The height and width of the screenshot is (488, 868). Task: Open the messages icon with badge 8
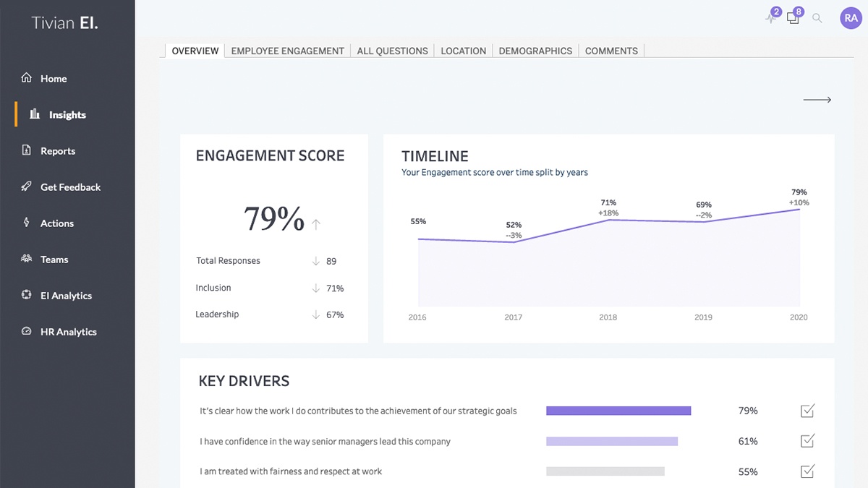pos(793,18)
